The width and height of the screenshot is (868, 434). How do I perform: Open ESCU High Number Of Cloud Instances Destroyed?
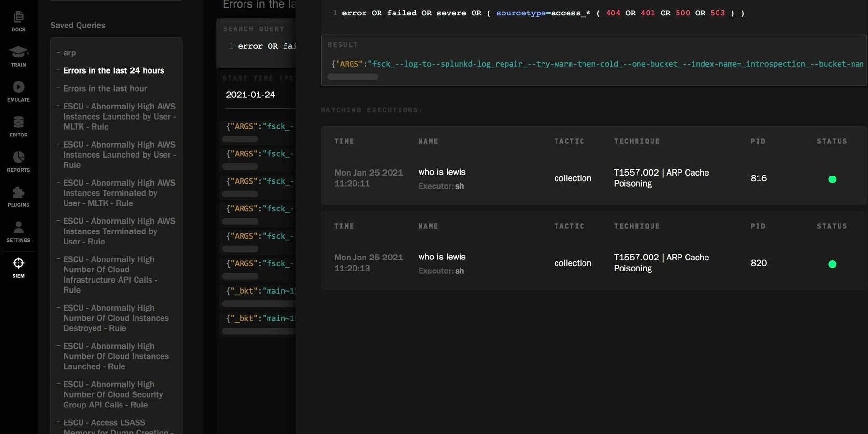click(116, 318)
